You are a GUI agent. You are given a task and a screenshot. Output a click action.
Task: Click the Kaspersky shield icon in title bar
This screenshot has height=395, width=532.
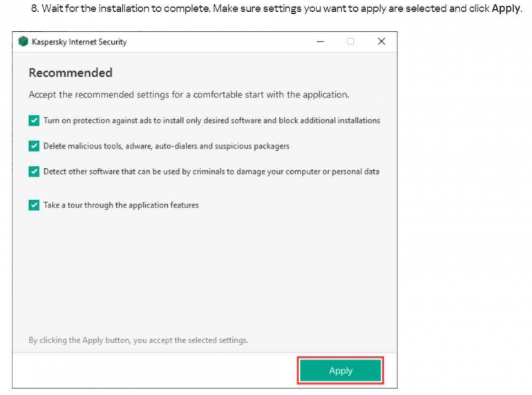coord(23,42)
